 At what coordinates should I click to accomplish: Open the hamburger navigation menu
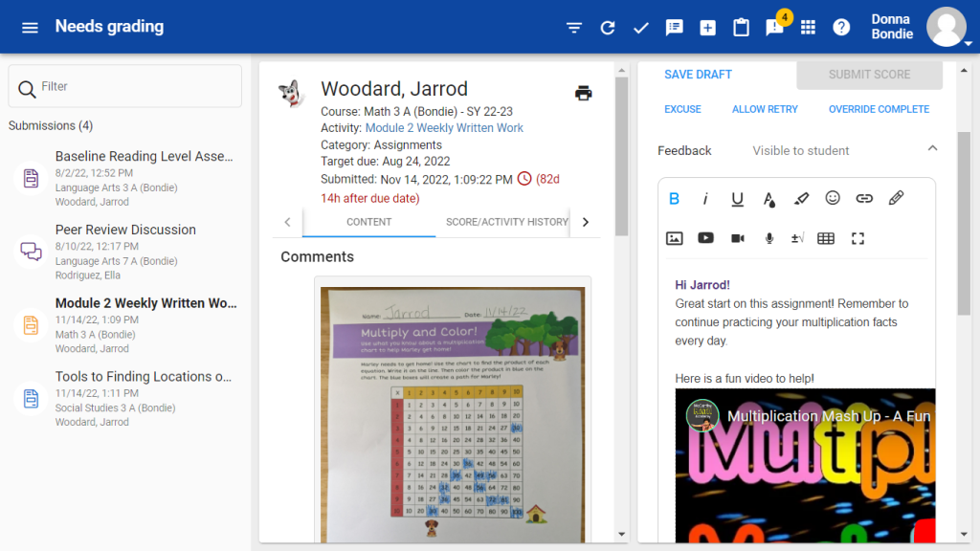coord(30,27)
